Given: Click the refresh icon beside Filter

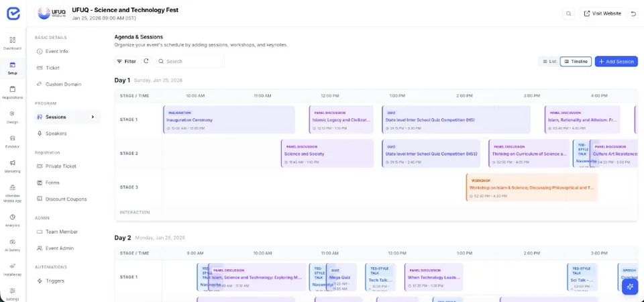Looking at the screenshot, I should 146,61.
